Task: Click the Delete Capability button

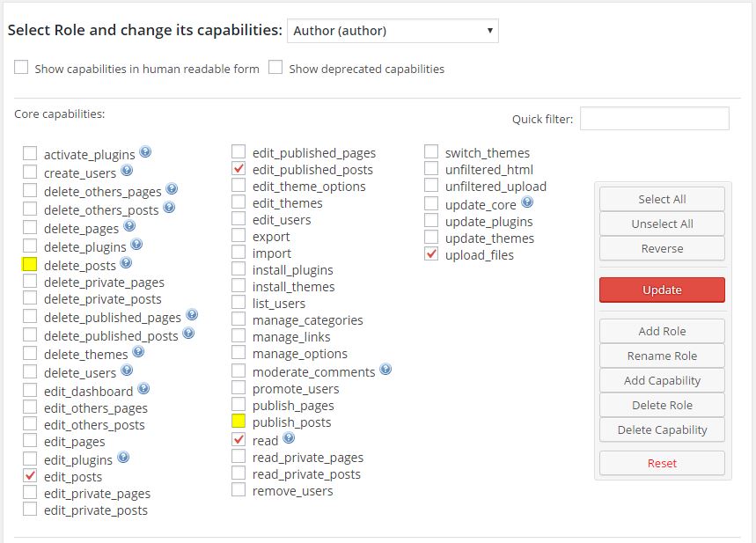Action: [x=662, y=429]
